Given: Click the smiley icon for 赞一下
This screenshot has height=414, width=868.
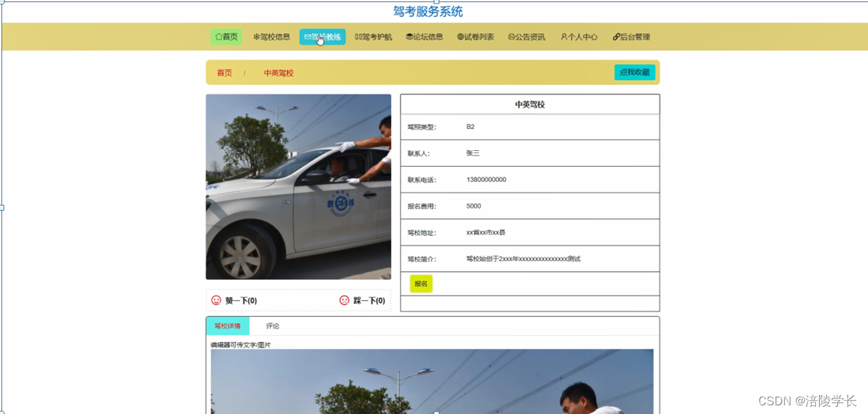Looking at the screenshot, I should pos(216,300).
